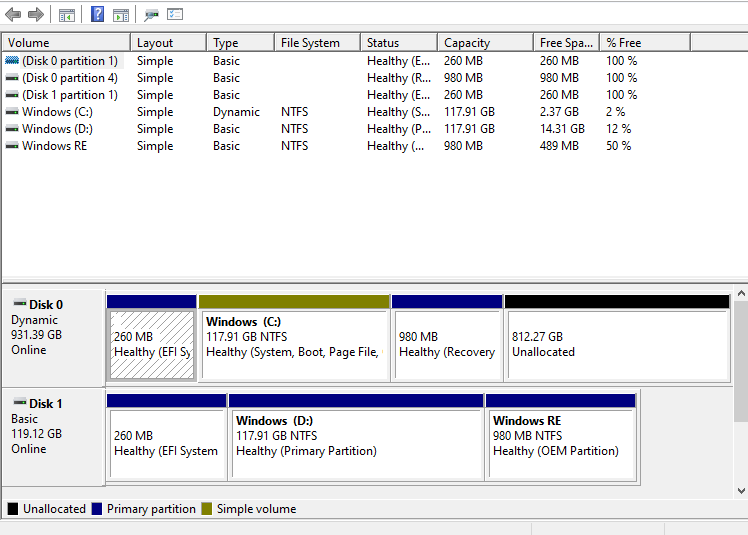Click the Forward arrow toolbar icon
The width and height of the screenshot is (748, 535).
click(x=36, y=15)
